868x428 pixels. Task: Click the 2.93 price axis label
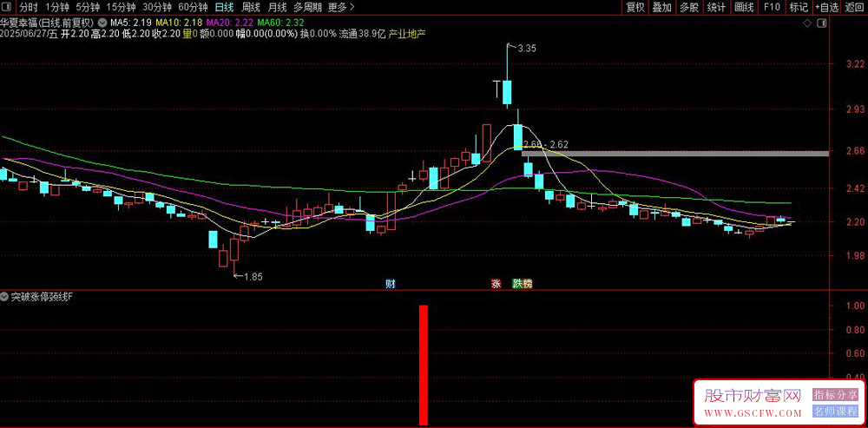[855, 109]
